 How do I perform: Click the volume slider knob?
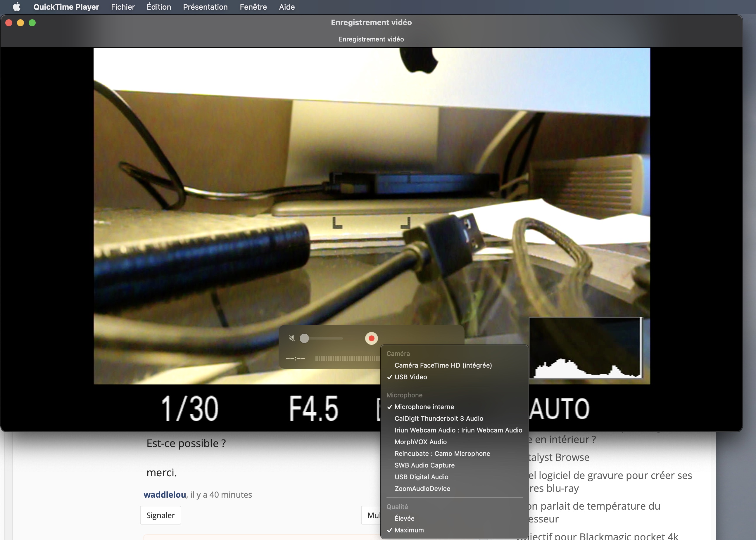[304, 338]
